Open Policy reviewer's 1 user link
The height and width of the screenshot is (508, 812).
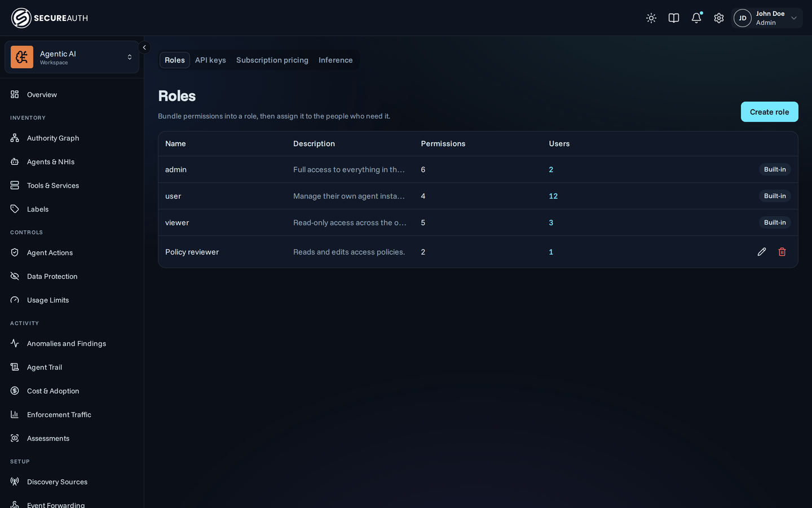(551, 252)
